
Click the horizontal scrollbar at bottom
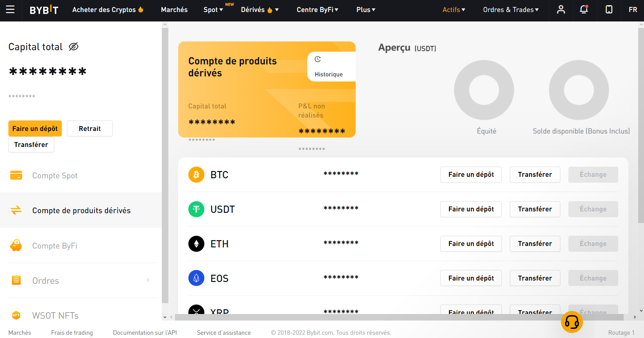399,317
